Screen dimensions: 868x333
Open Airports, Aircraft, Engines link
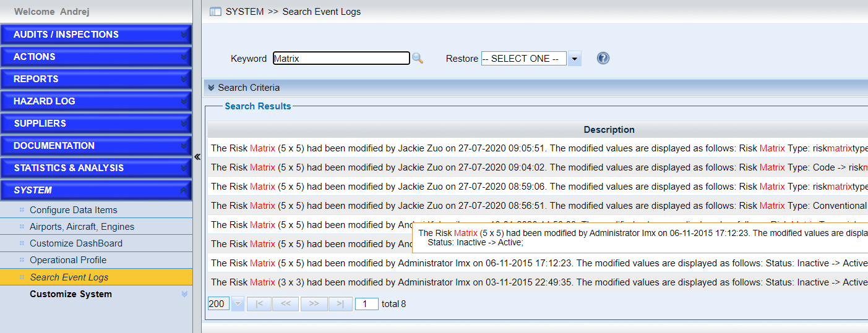(x=82, y=227)
